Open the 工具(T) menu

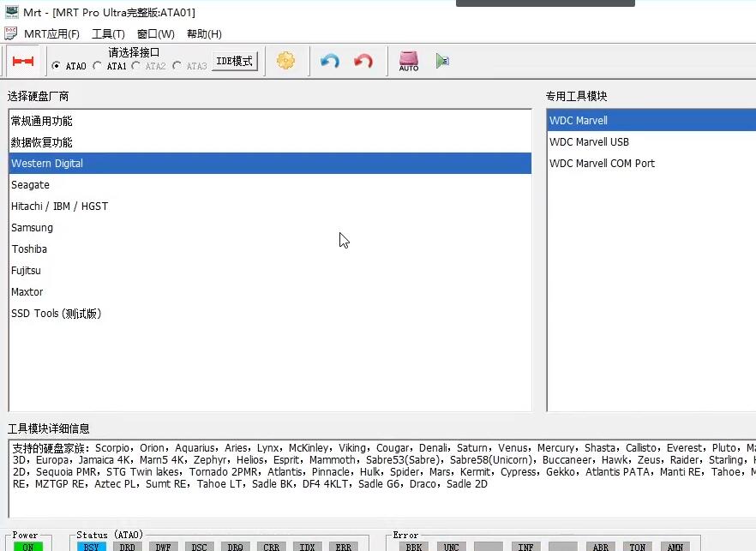[x=108, y=33]
